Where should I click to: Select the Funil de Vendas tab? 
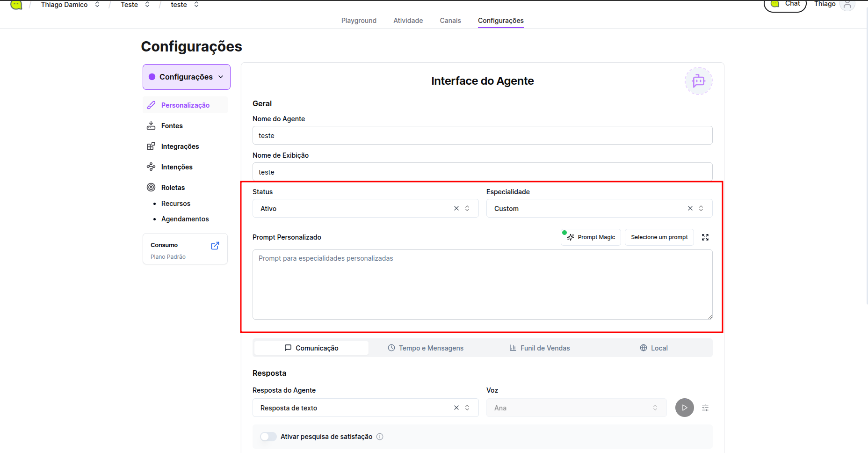click(539, 348)
